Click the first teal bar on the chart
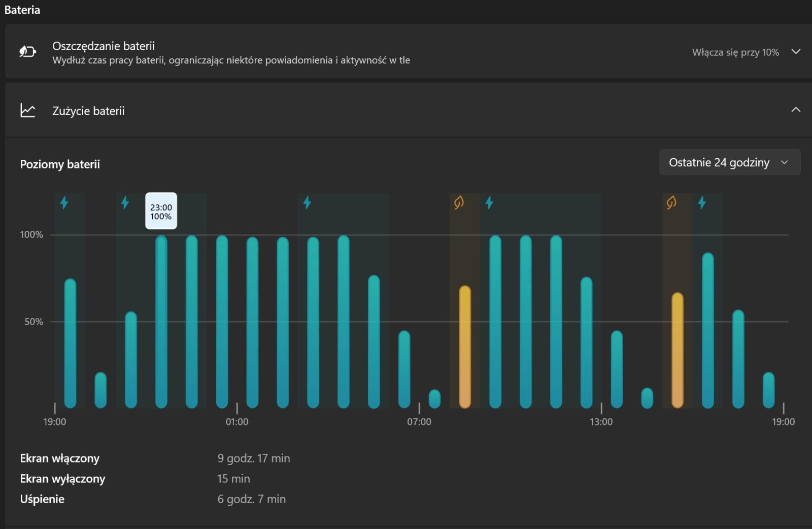The image size is (812, 529). 70,343
